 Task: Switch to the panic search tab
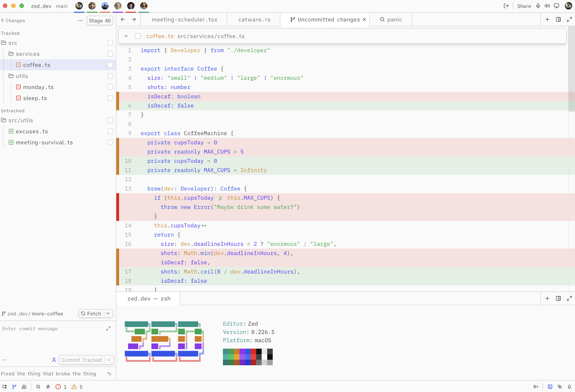(391, 20)
